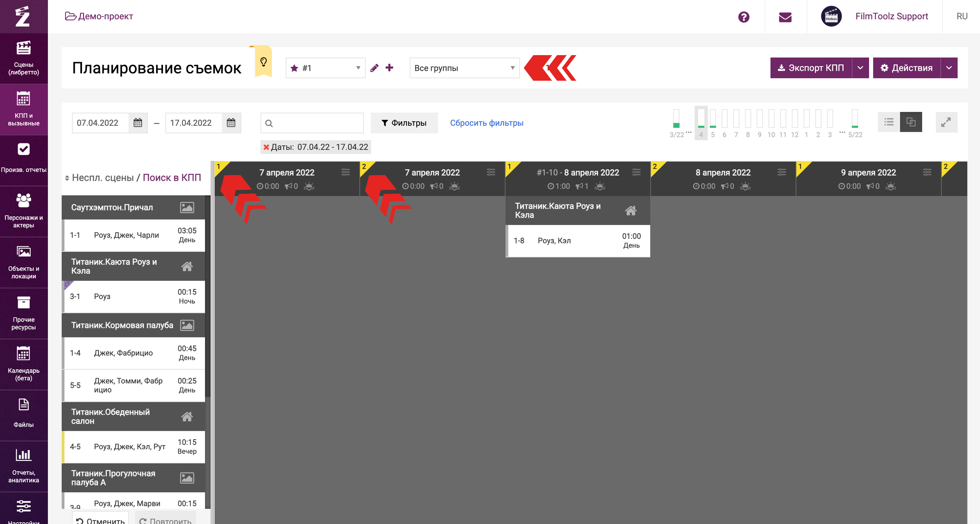Image resolution: width=980 pixels, height=524 pixels.
Task: Open the Фильтры button
Action: (404, 123)
